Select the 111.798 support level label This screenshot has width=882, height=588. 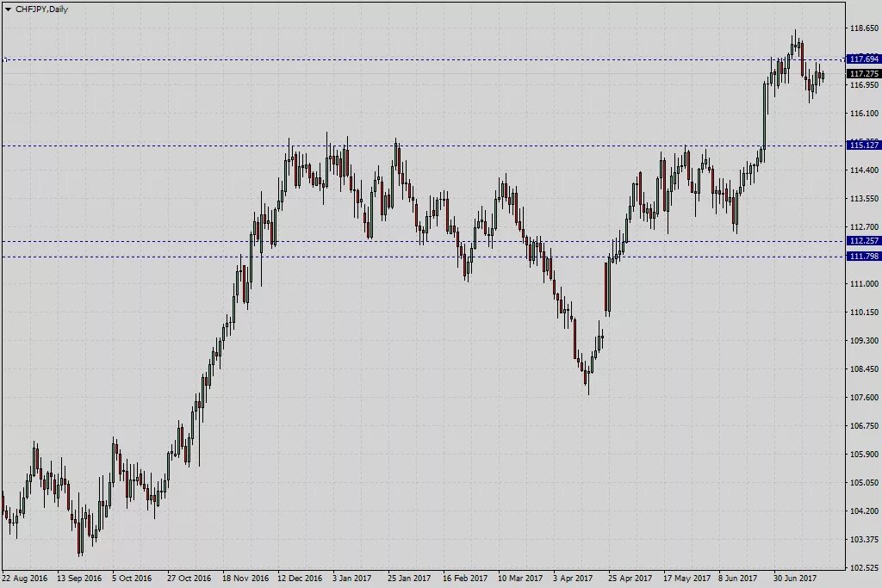862,257
